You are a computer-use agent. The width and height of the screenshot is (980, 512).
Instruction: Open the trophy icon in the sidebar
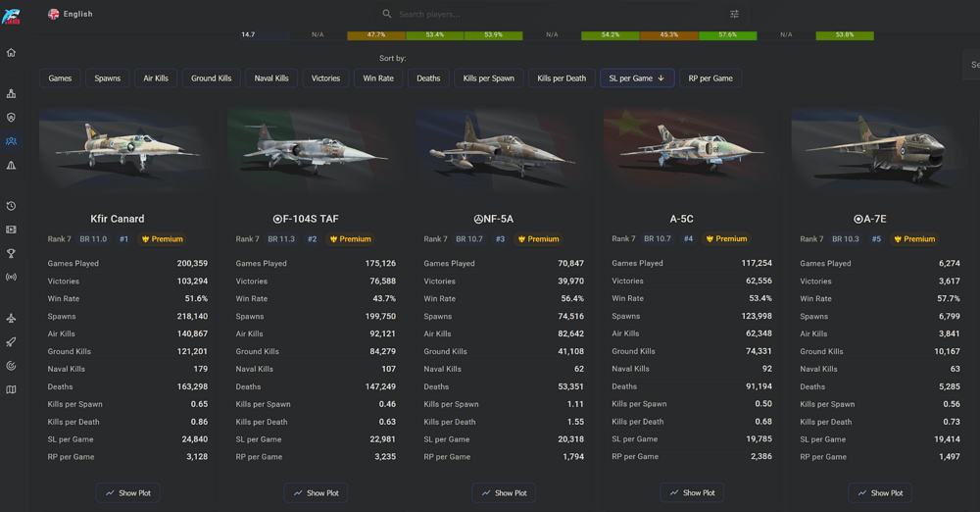pos(11,253)
